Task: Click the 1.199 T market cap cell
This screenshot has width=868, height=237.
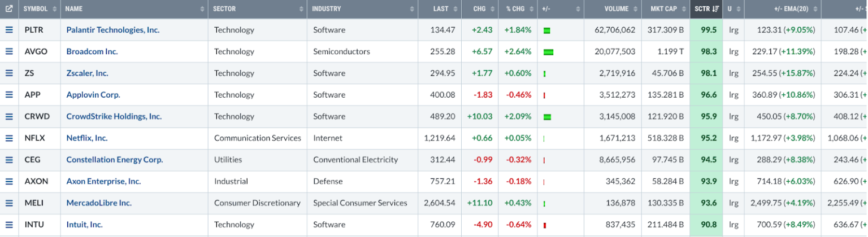Action: 666,51
